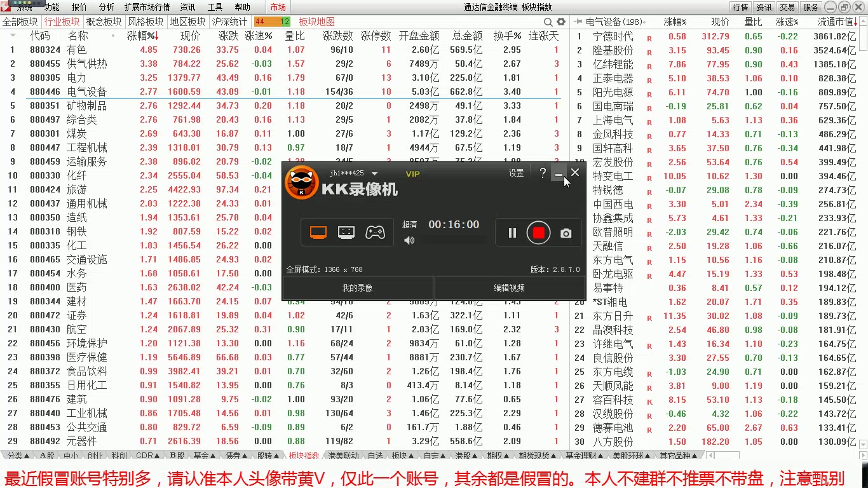Image resolution: width=868 pixels, height=488 pixels.
Task: Click the 超清 quality label
Action: point(410,224)
